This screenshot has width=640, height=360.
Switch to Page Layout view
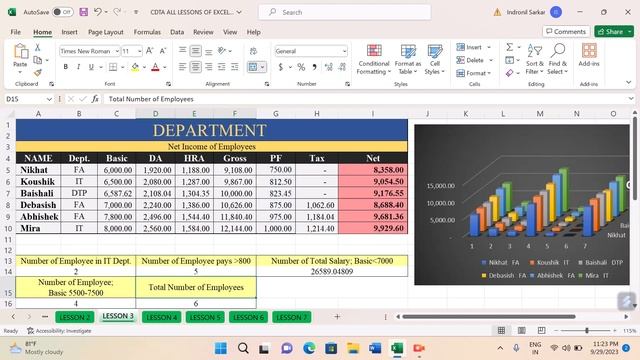522,330
